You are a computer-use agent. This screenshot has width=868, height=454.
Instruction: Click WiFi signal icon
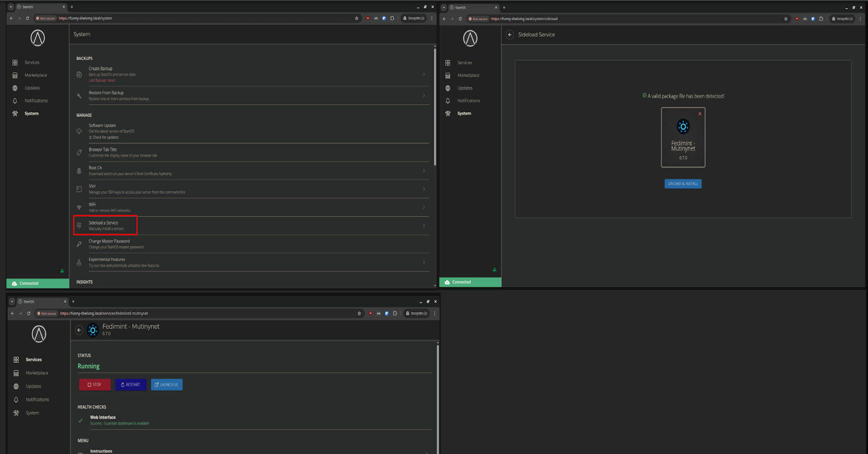[x=79, y=207]
